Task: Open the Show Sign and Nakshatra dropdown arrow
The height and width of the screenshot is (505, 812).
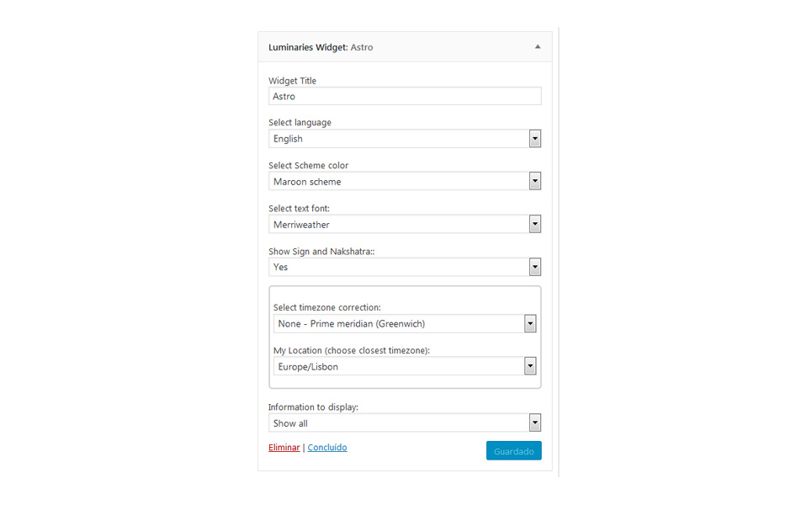Action: 535,268
